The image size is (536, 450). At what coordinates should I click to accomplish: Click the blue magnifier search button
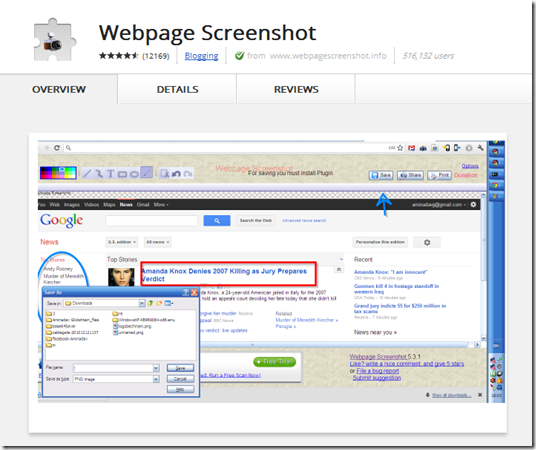click(x=217, y=221)
